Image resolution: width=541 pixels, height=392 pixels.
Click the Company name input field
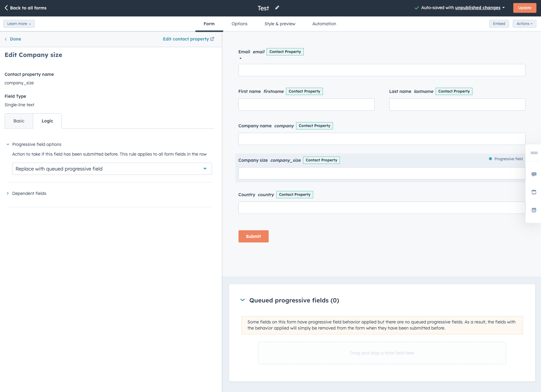(382, 139)
